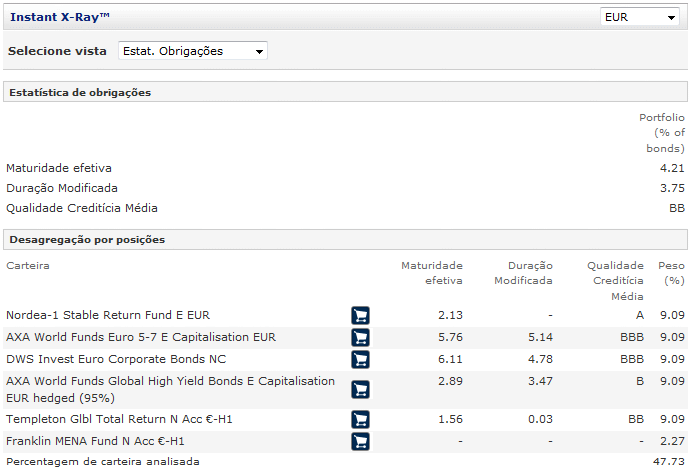Select the Duração Modificada value 3.75
This screenshot has width=693, height=471.
(672, 188)
